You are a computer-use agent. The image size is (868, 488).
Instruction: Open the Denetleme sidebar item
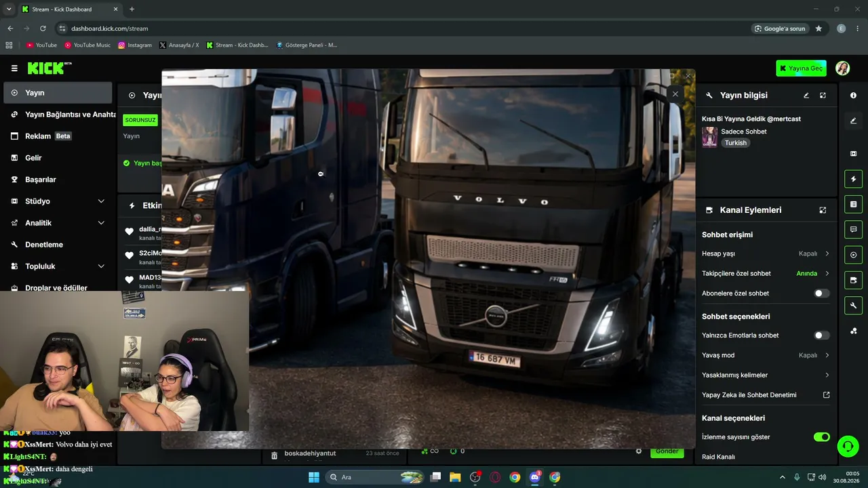click(x=58, y=245)
